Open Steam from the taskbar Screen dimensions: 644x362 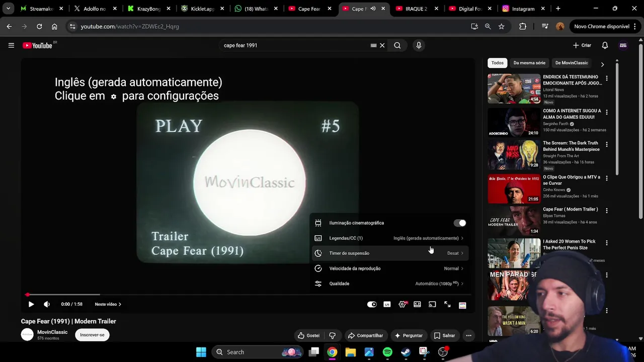[x=406, y=352]
